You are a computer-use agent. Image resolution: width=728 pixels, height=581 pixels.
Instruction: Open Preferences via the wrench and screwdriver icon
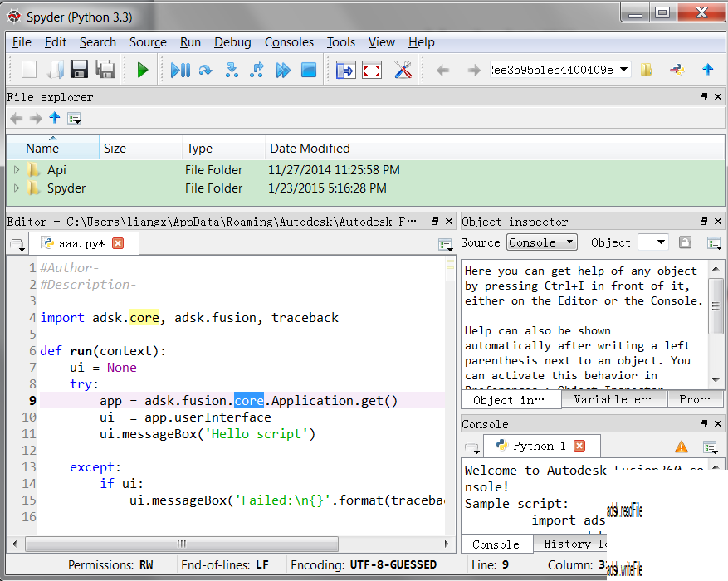coord(403,71)
